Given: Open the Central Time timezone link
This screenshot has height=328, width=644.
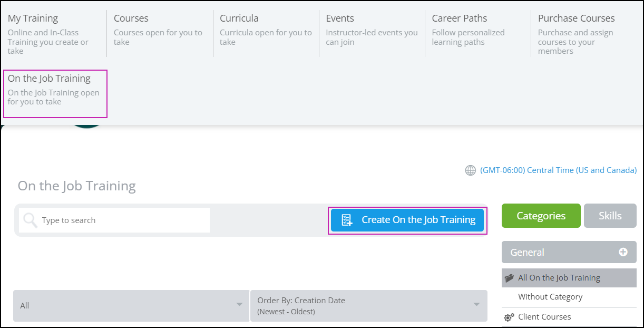Looking at the screenshot, I should click(559, 170).
